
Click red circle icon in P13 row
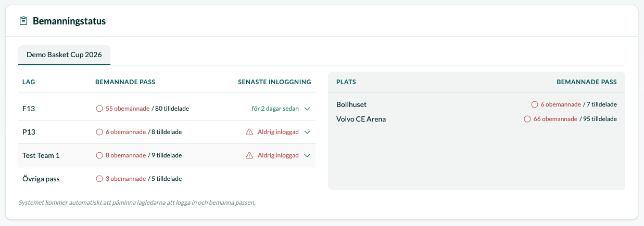(99, 132)
